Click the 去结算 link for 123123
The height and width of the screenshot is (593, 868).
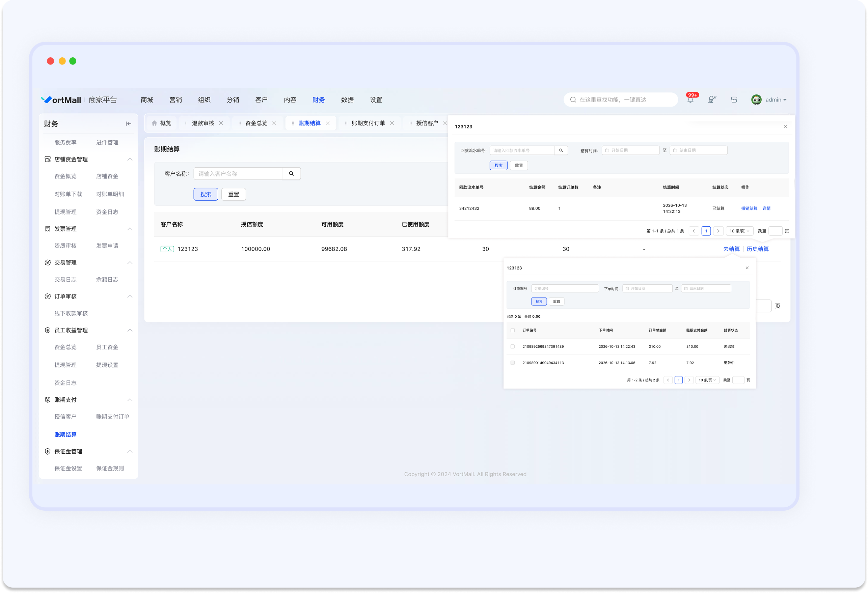(x=731, y=249)
